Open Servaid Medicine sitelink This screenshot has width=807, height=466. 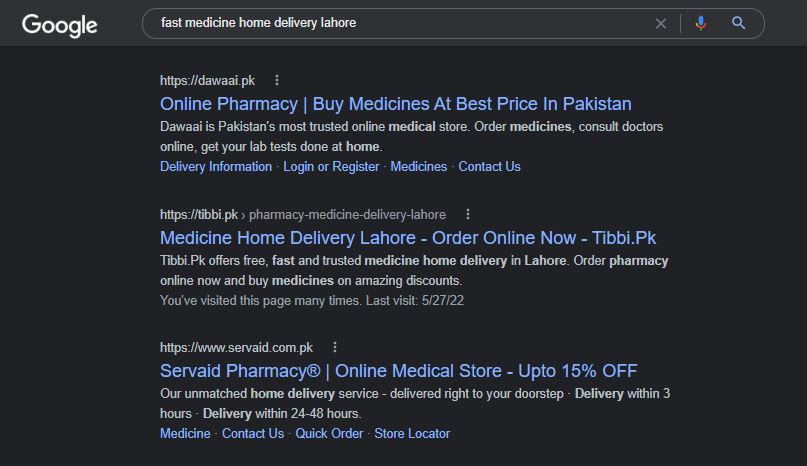click(x=185, y=434)
